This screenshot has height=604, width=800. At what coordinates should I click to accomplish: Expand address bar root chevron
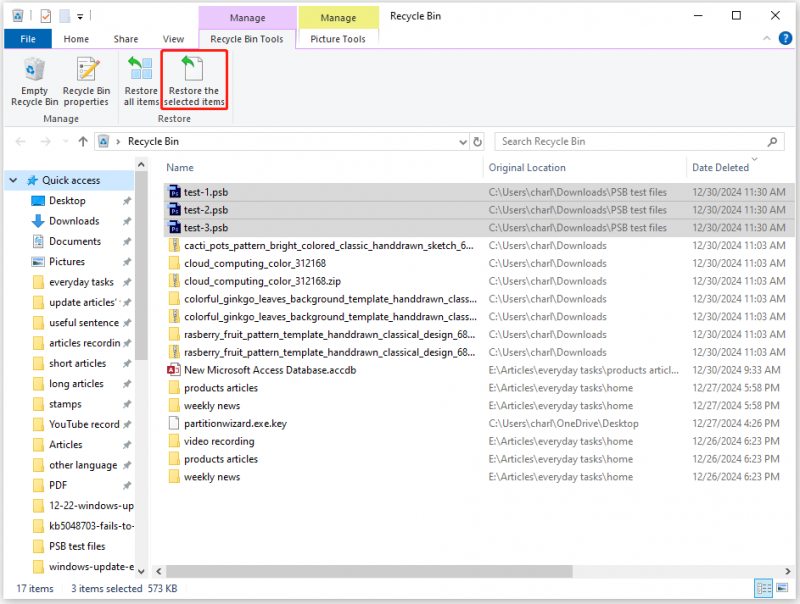point(118,142)
